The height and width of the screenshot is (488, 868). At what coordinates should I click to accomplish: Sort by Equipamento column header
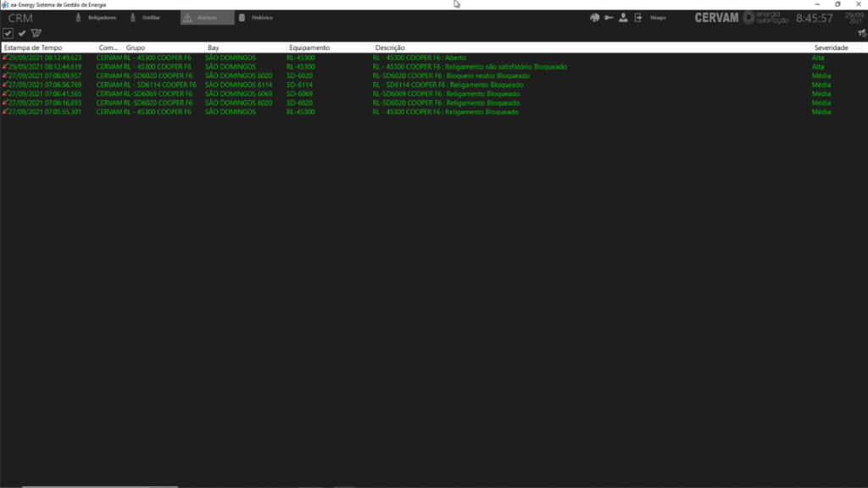pyautogui.click(x=309, y=48)
